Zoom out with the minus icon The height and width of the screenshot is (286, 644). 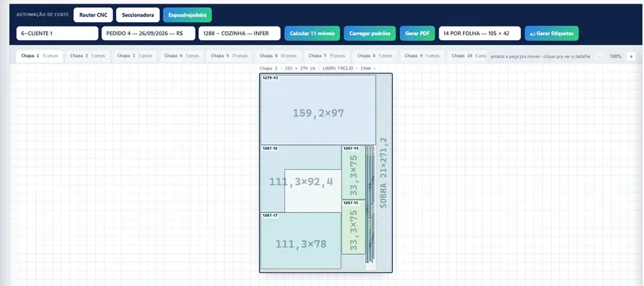coord(599,57)
